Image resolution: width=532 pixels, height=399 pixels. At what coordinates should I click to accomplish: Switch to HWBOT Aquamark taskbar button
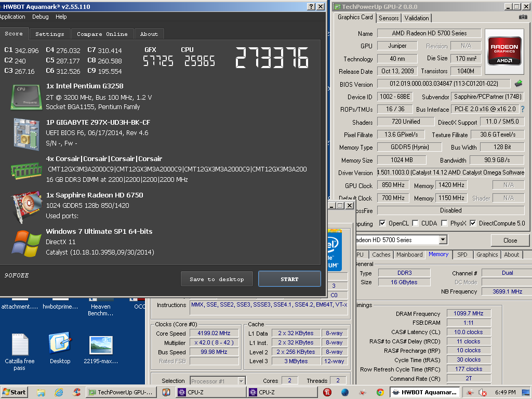click(425, 392)
